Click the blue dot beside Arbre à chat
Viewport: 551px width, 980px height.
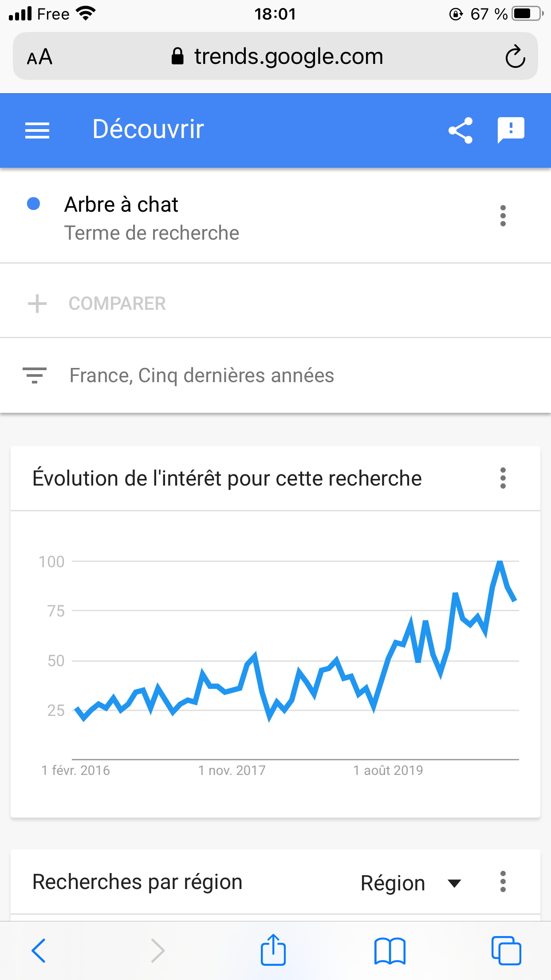34,204
